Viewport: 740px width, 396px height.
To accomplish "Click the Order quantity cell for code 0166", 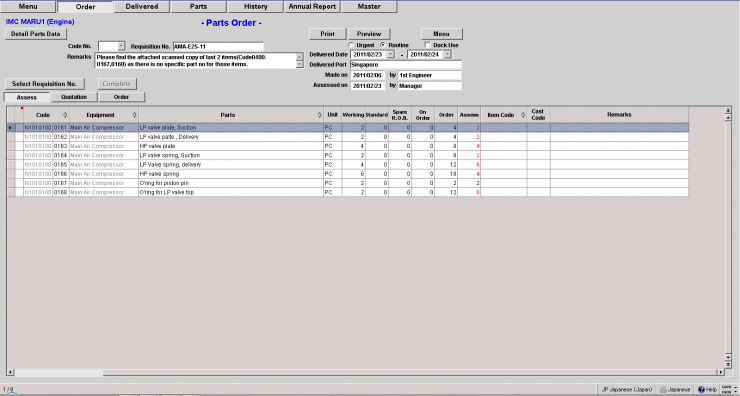I will (446, 174).
